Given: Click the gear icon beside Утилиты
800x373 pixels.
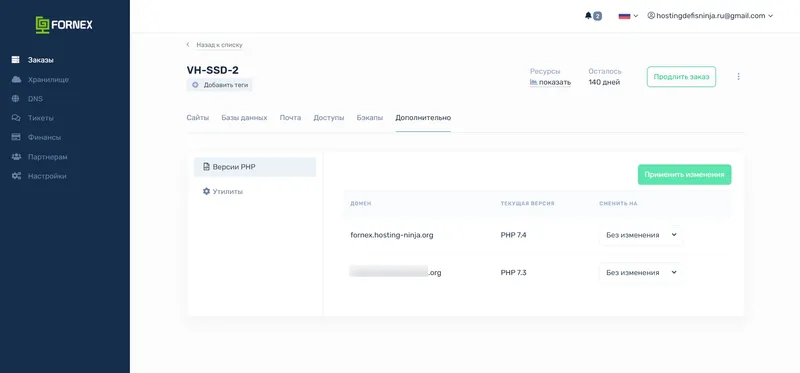Looking at the screenshot, I should [206, 191].
